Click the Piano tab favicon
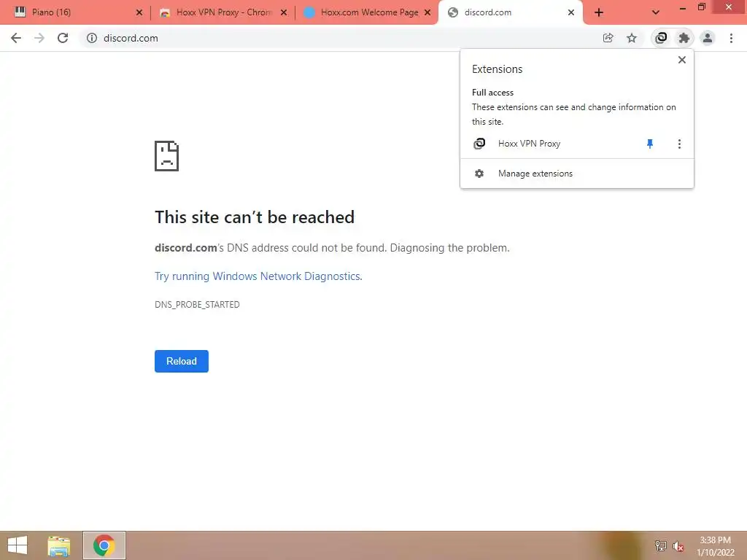 [x=20, y=12]
